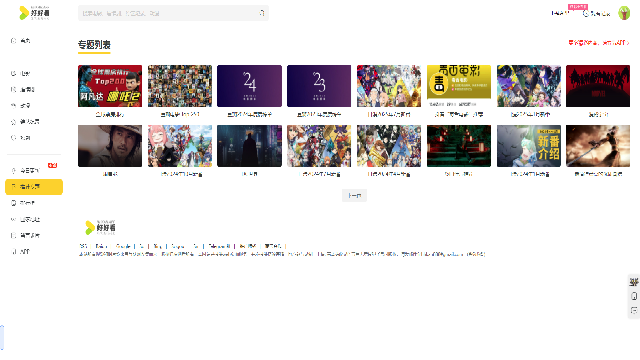Go to the first home item in left sidebar
The width and height of the screenshot is (640, 360).
pos(20,40)
